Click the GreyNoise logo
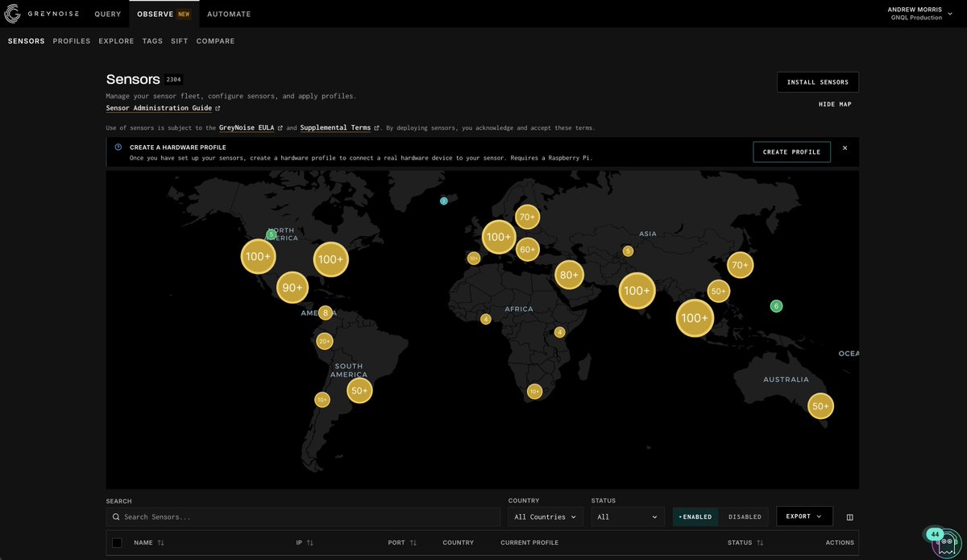 (x=44, y=14)
